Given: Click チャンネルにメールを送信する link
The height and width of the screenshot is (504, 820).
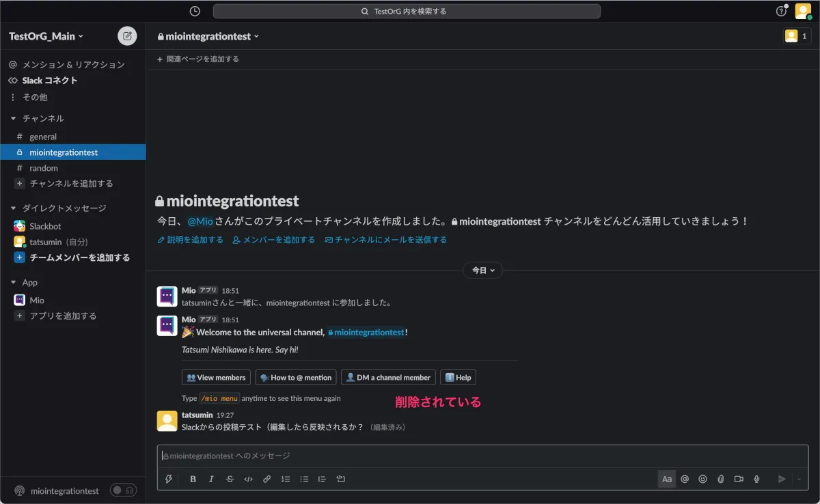Looking at the screenshot, I should coord(385,240).
